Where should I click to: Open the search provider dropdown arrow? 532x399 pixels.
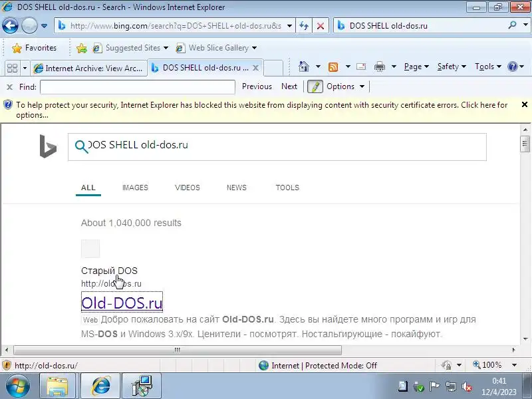(525, 25)
